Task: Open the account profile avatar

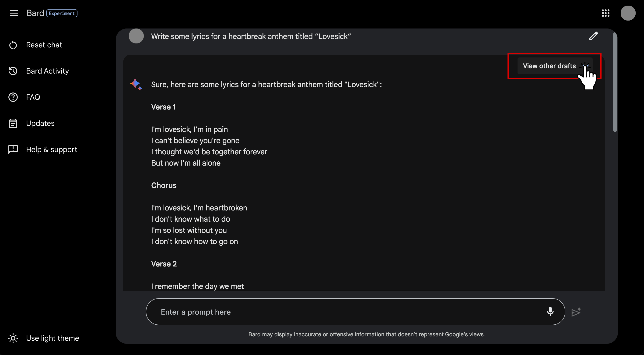Action: [x=628, y=13]
